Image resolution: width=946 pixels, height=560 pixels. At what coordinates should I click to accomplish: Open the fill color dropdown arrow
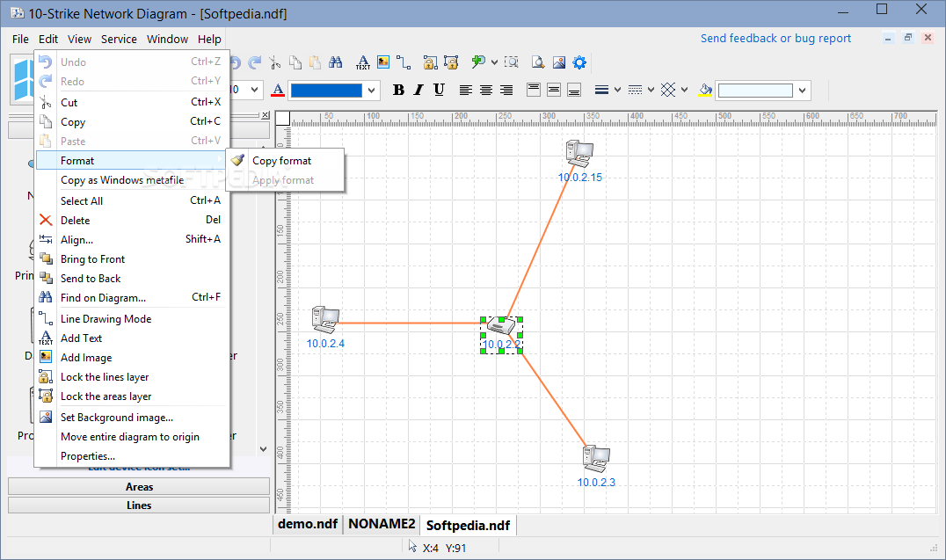803,91
